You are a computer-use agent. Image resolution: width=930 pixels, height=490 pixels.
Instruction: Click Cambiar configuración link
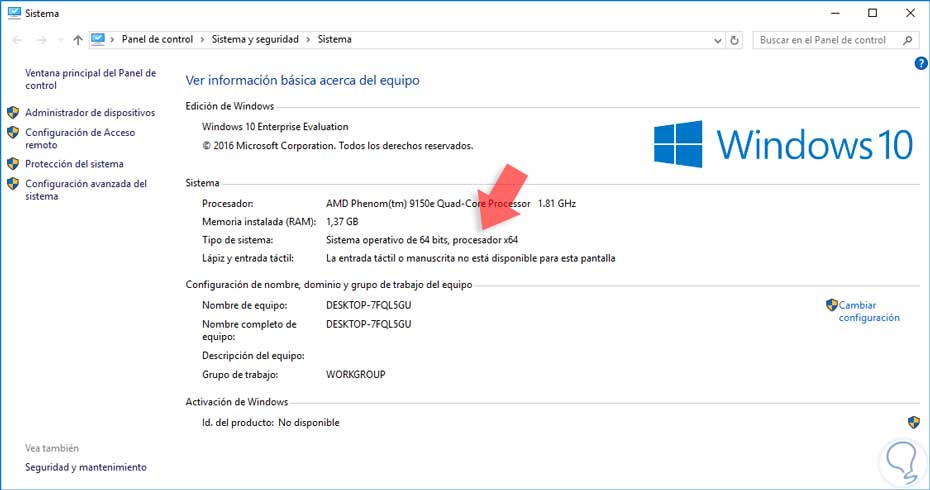coord(869,311)
